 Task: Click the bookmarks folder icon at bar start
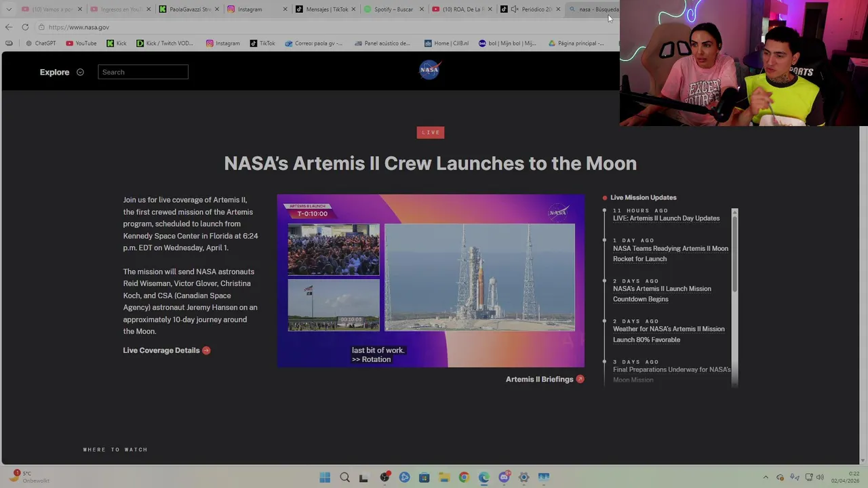coord(9,43)
